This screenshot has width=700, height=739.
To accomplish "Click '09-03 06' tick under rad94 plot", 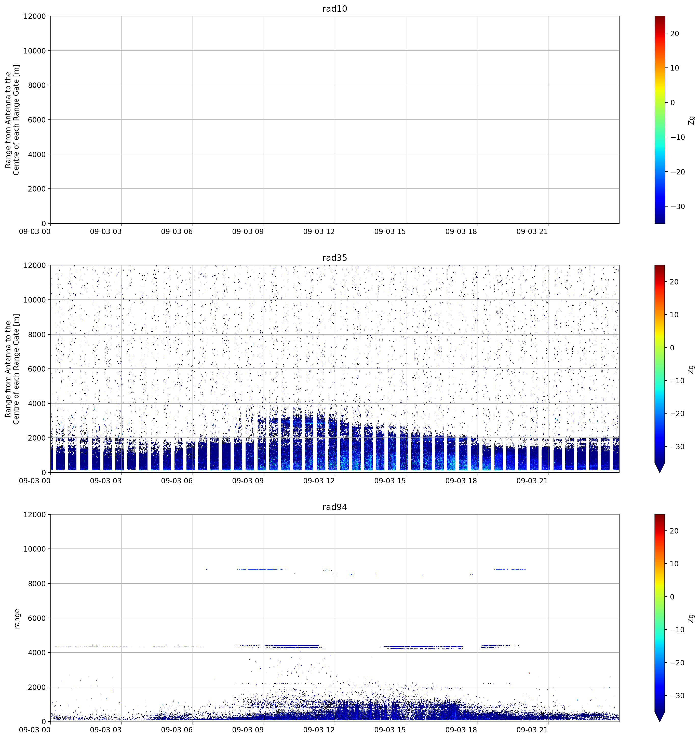I will 177,730.
